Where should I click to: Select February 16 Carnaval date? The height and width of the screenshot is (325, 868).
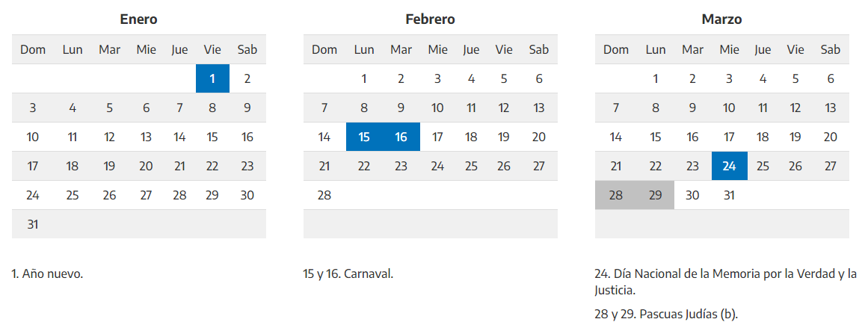(401, 137)
